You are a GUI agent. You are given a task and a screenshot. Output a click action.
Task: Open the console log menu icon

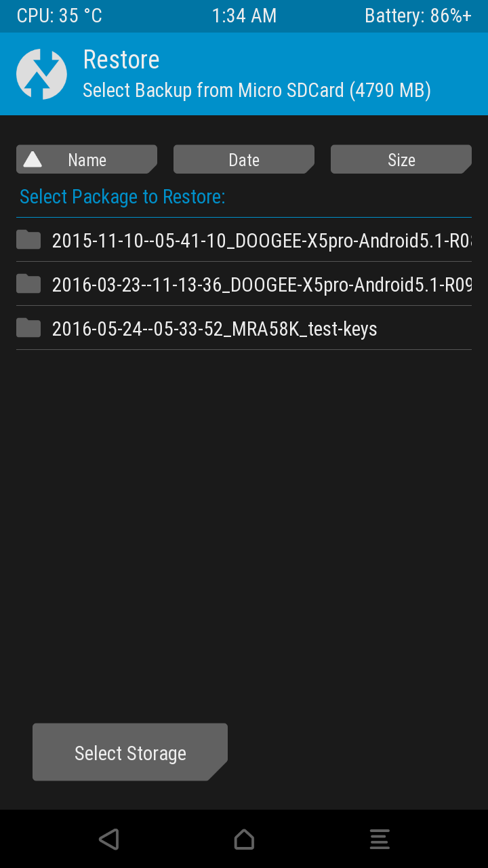pyautogui.click(x=380, y=839)
